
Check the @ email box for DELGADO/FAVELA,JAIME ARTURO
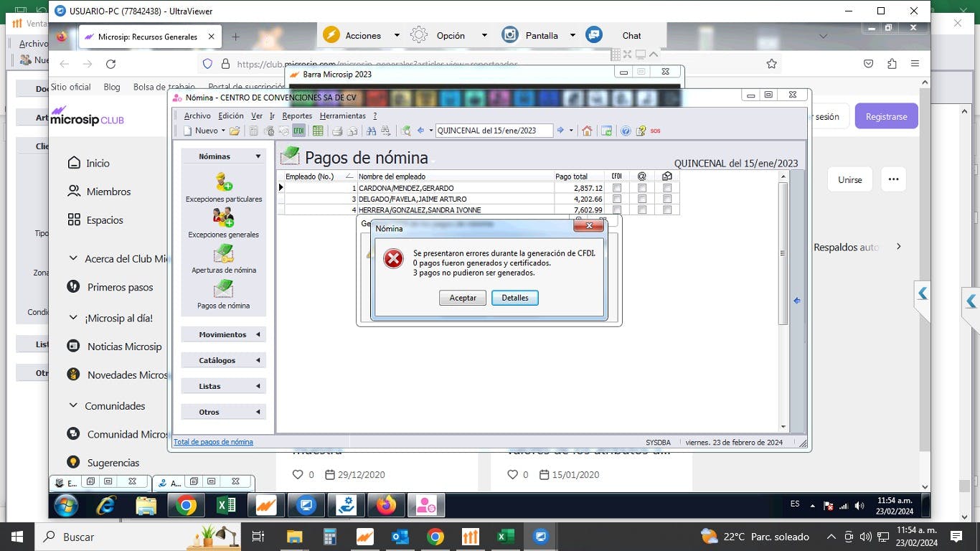642,199
